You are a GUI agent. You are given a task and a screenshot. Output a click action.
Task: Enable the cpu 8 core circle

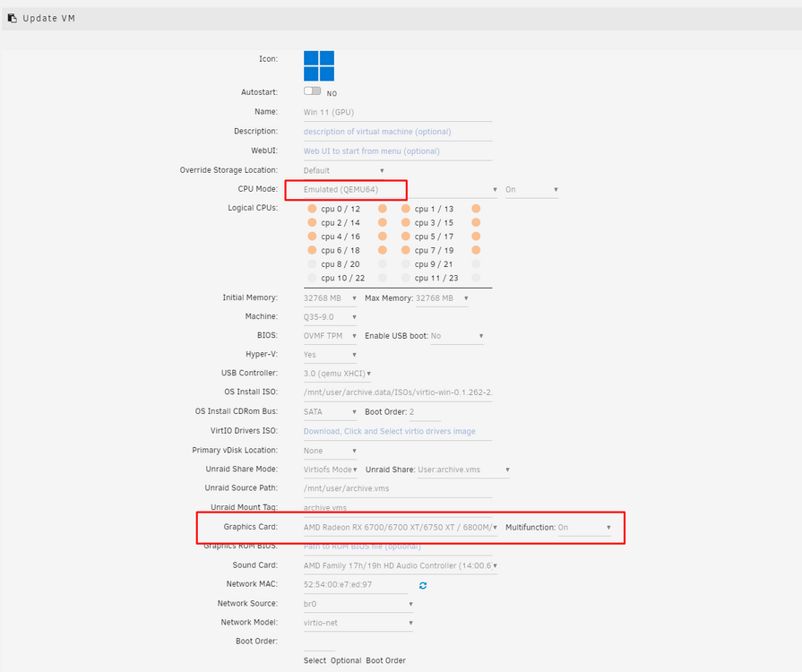(312, 264)
